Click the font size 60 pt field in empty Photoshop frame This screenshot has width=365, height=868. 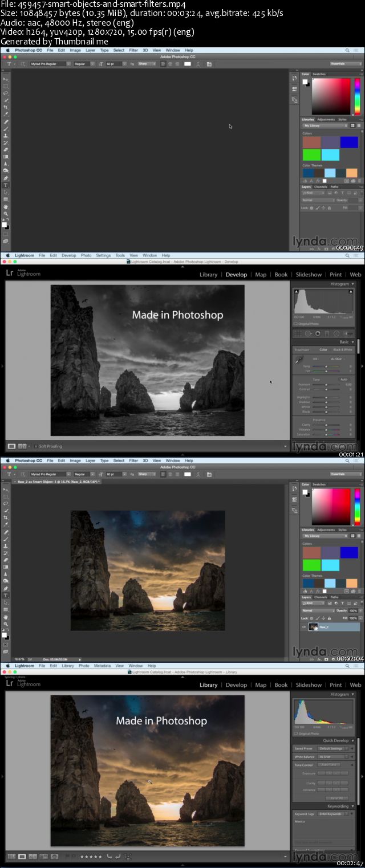pyautogui.click(x=115, y=64)
